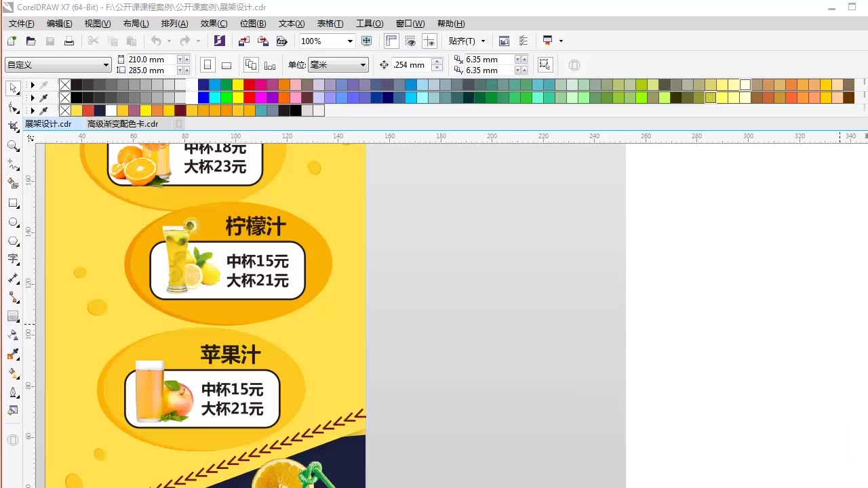Select the Crop tool
868x488 pixels.
[13, 127]
